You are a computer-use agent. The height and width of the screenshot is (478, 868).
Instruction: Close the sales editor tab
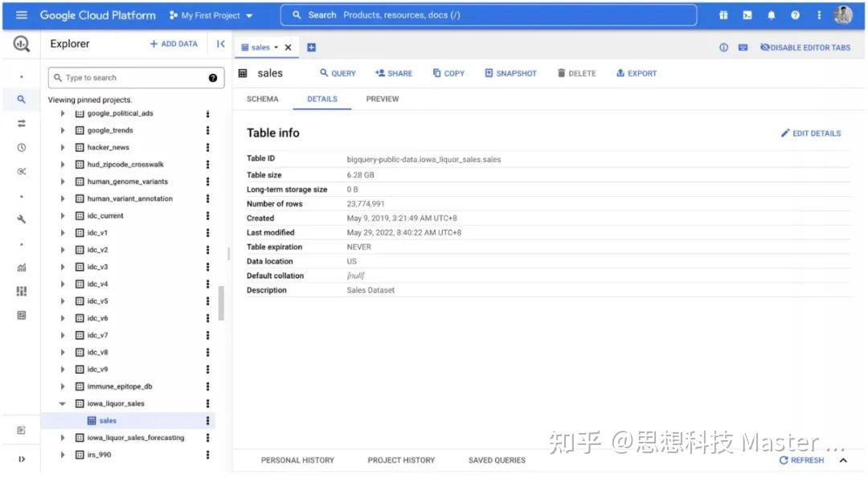tap(288, 47)
